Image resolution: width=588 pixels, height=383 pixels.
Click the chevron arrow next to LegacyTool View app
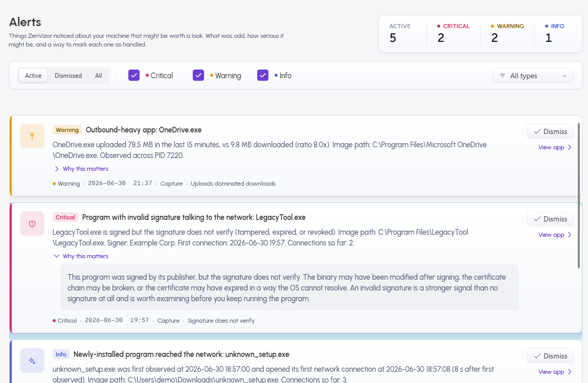570,235
